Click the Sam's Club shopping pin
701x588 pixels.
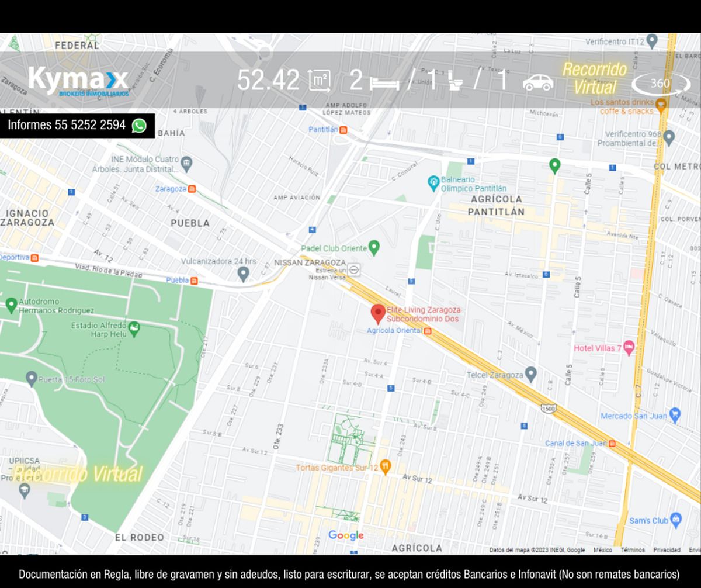tap(676, 520)
